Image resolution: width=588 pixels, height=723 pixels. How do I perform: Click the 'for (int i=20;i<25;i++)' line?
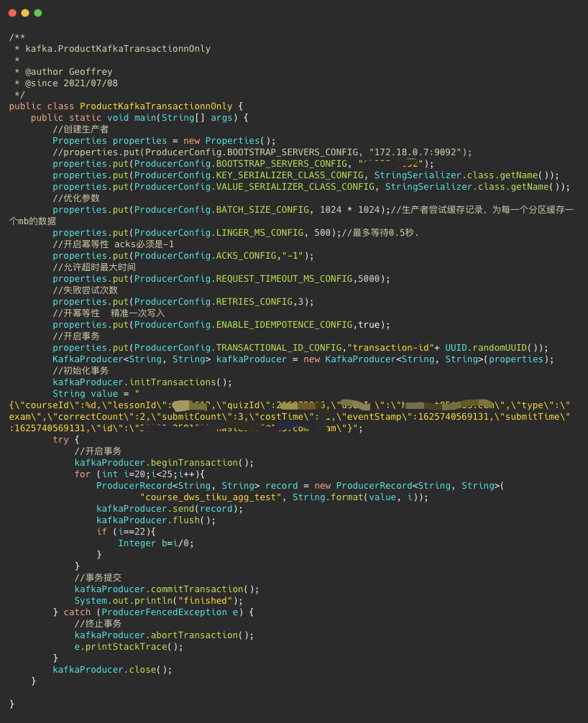(139, 474)
